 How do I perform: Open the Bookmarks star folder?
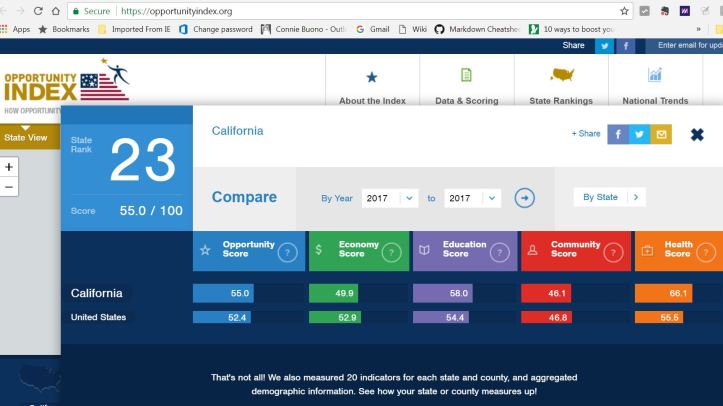64,29
